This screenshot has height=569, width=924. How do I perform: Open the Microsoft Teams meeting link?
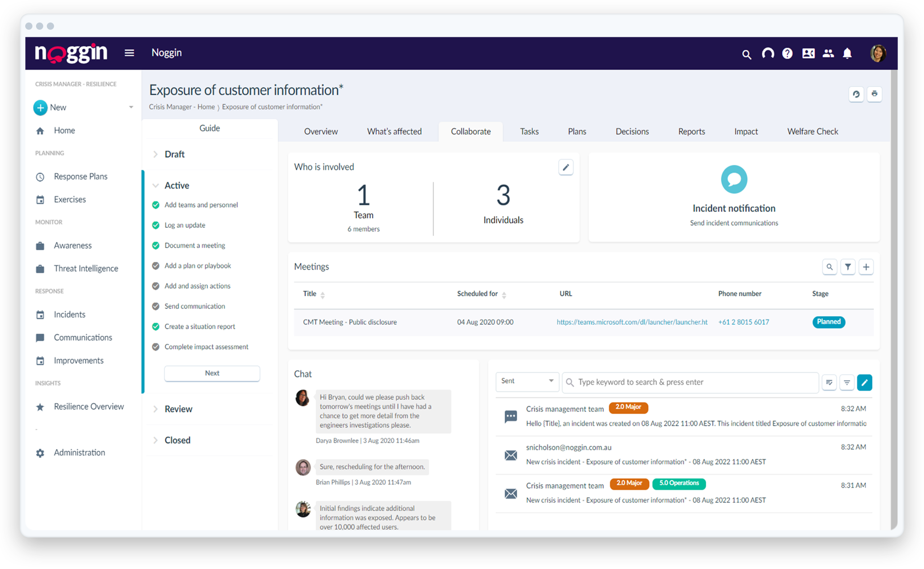click(632, 322)
